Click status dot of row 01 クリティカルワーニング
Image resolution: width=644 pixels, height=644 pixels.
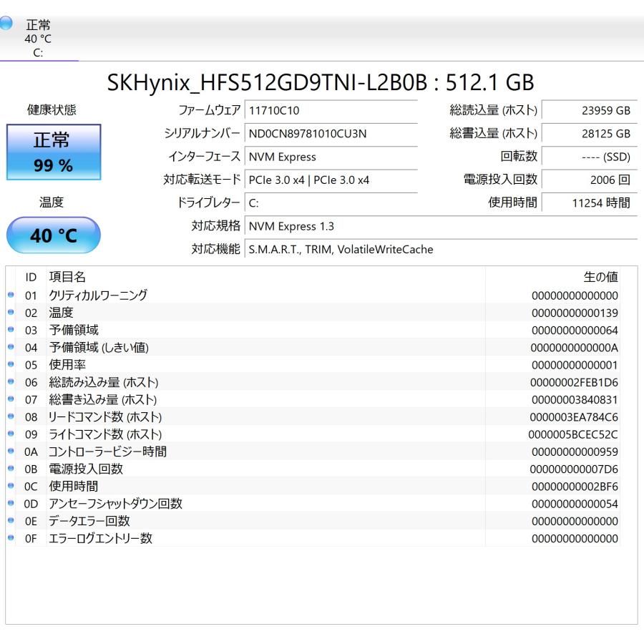point(11,295)
